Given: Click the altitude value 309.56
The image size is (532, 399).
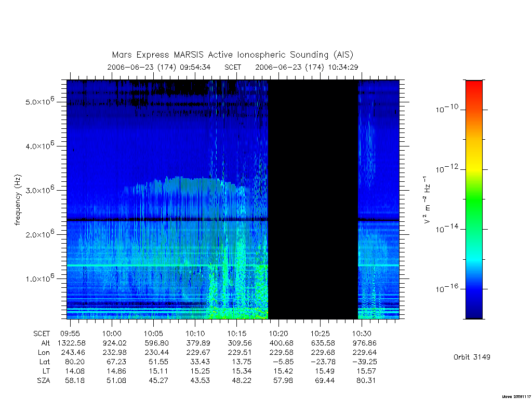Looking at the screenshot, I should 240,343.
